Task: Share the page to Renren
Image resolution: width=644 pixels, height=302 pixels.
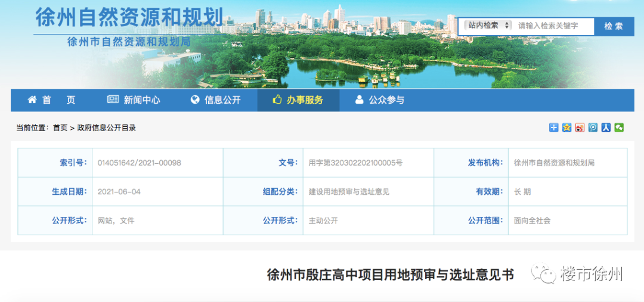Action: pyautogui.click(x=606, y=127)
